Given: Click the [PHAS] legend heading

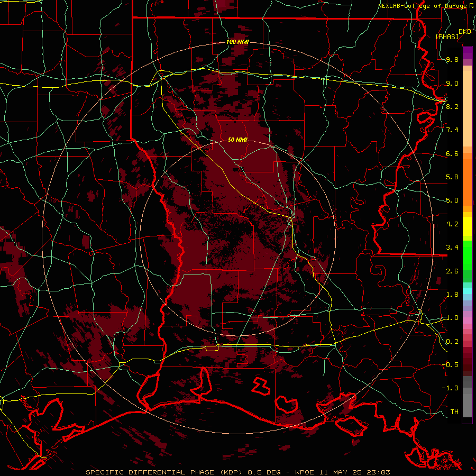Looking at the screenshot, I should pos(447,36).
